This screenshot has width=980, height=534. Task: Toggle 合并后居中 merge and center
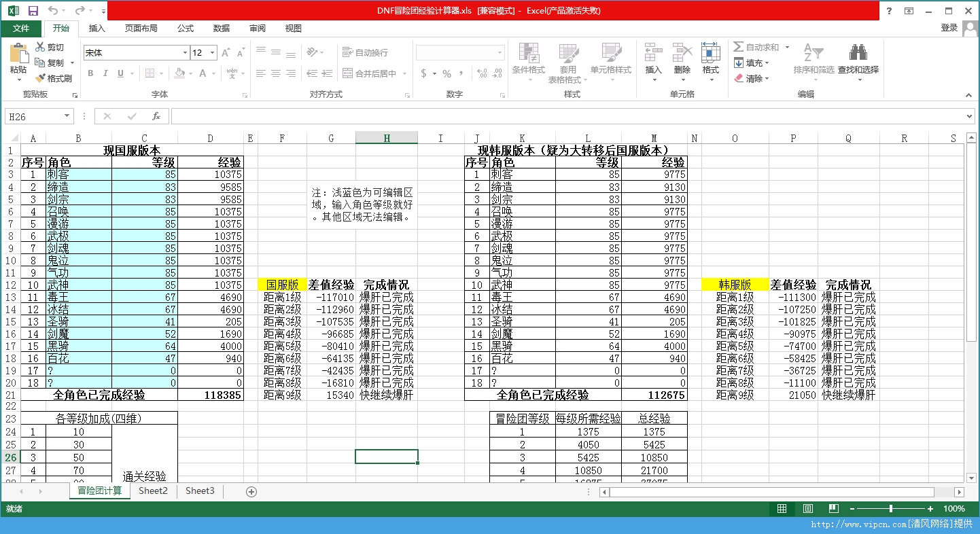pos(370,73)
